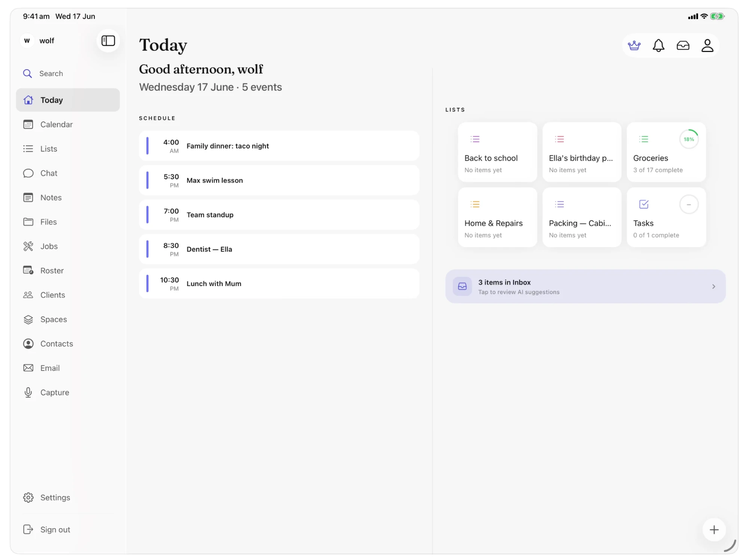Click the Roster calendar icon
This screenshot has height=560, width=749.
(28, 270)
